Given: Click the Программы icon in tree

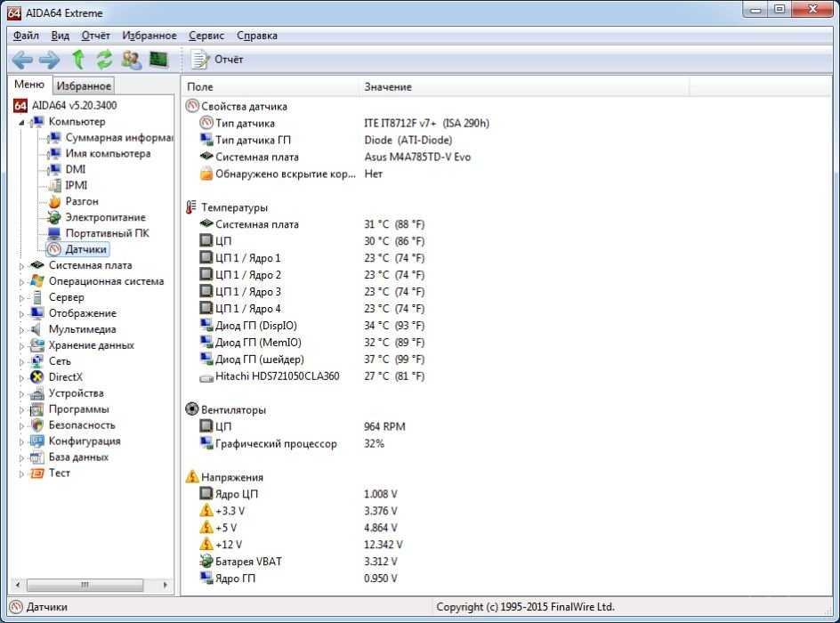Looking at the screenshot, I should pos(37,409).
